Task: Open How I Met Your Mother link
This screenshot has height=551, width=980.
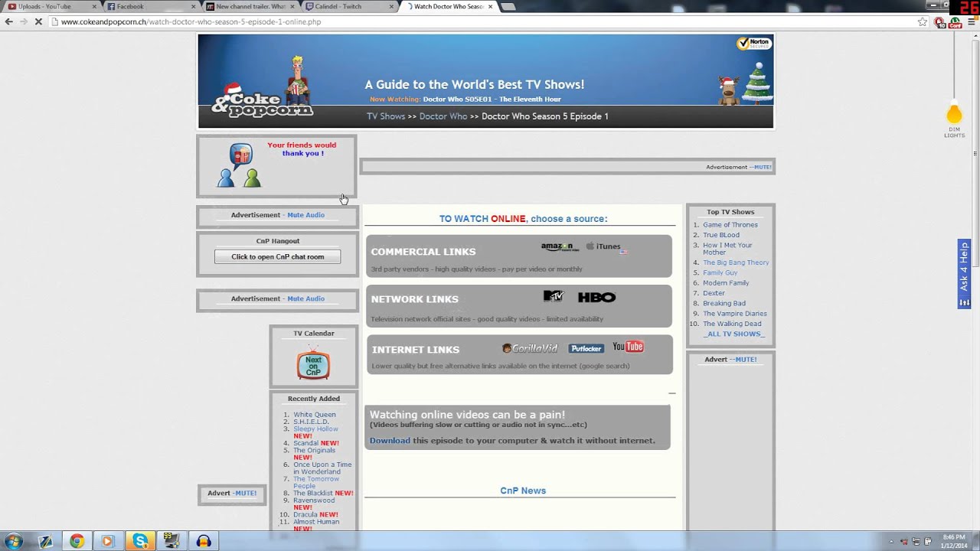Action: click(x=727, y=249)
